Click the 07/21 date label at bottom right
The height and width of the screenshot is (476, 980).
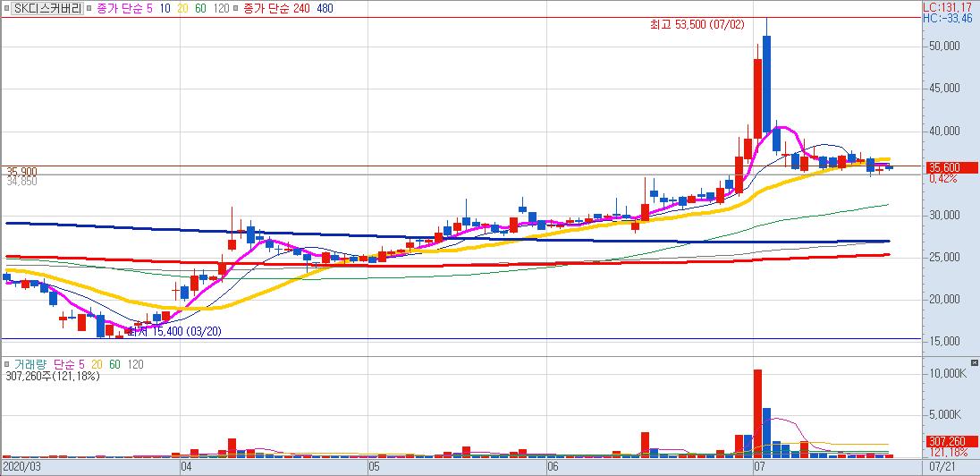943,467
